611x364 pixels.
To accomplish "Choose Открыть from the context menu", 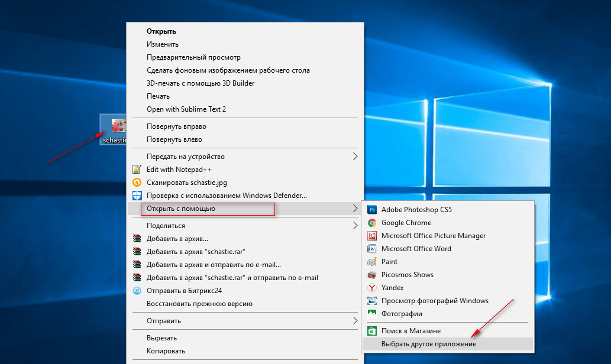I will (161, 31).
